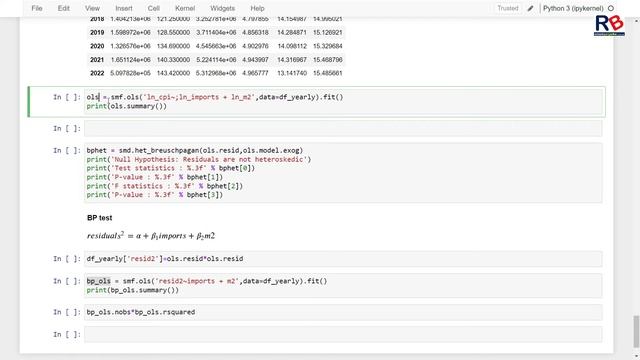Click the bp_ols regression code cell
Screen dimensions: 640x360
tap(343, 286)
